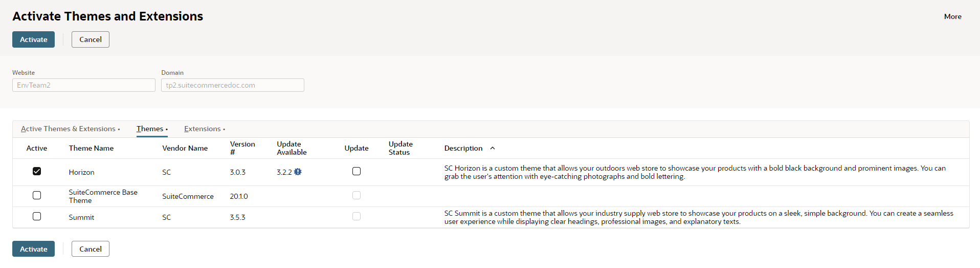Viewport: 980px width, 268px height.
Task: Click the bottom Activate button
Action: [x=33, y=249]
